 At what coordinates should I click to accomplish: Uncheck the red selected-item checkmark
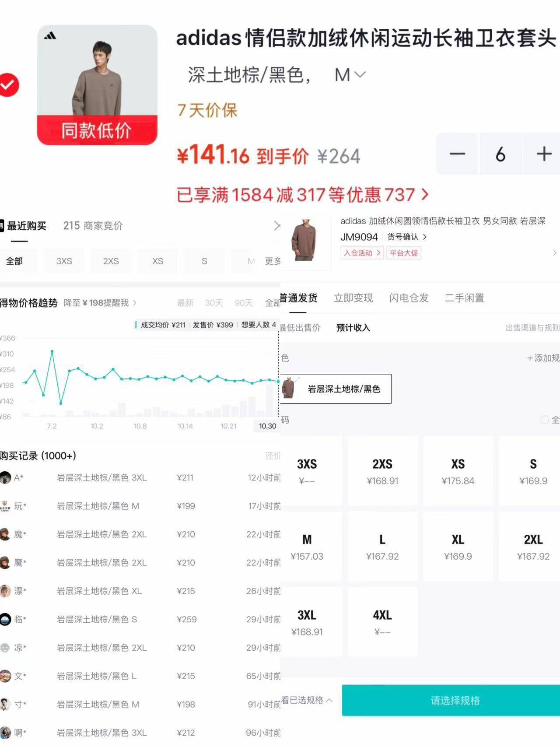(9, 84)
